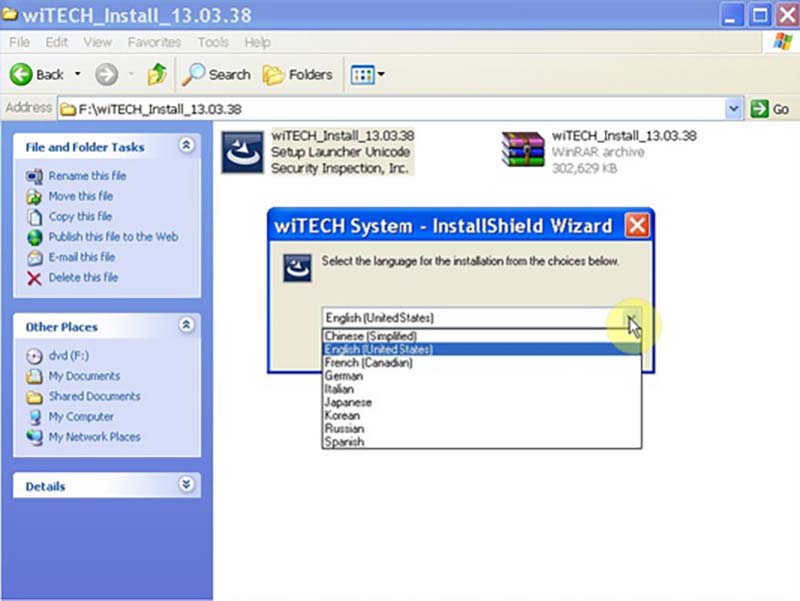
Task: Select Italian language
Action: click(481, 389)
